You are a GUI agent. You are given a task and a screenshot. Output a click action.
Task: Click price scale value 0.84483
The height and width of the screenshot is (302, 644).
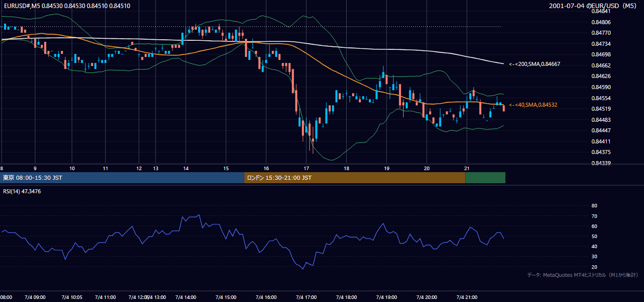[x=601, y=120]
